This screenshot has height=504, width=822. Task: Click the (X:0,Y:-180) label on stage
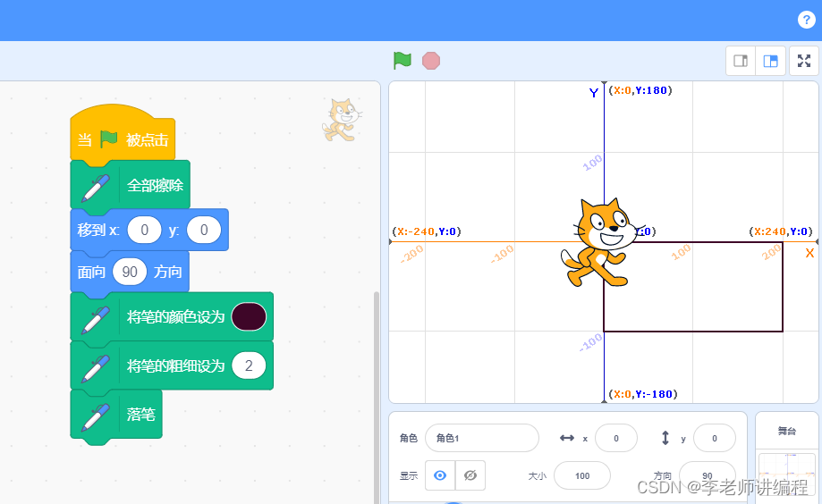point(643,394)
